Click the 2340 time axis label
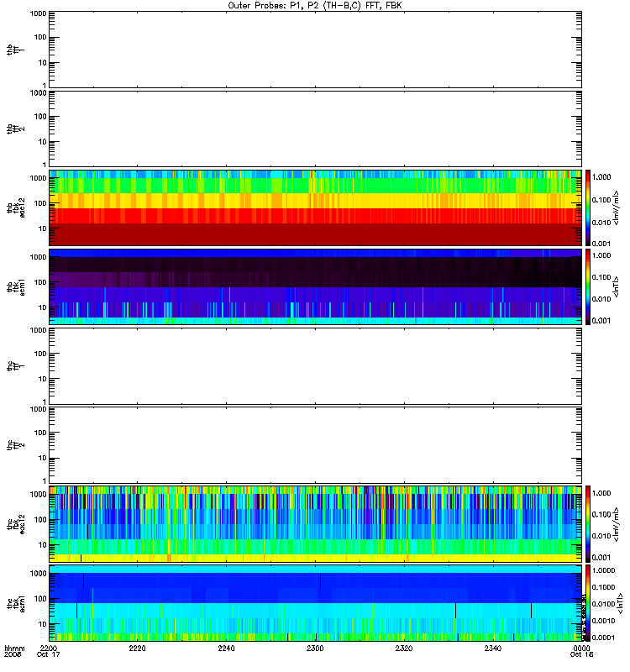This screenshot has height=672, width=630. (493, 648)
